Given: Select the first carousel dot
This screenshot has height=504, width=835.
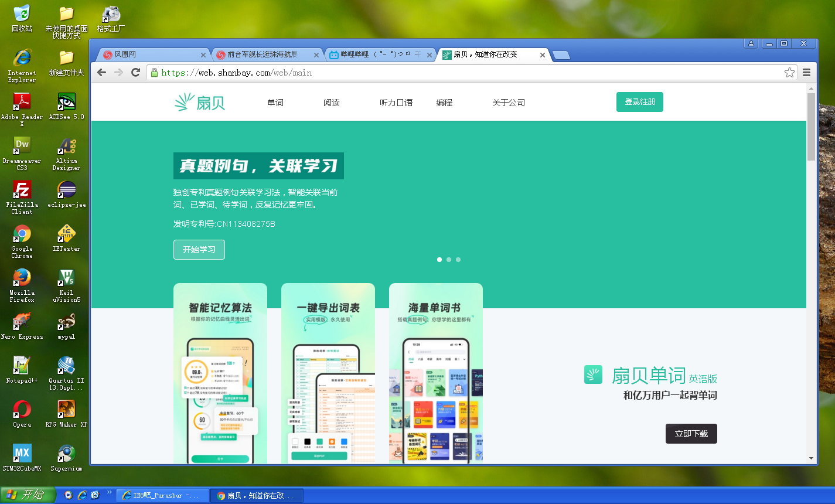Looking at the screenshot, I should point(439,260).
